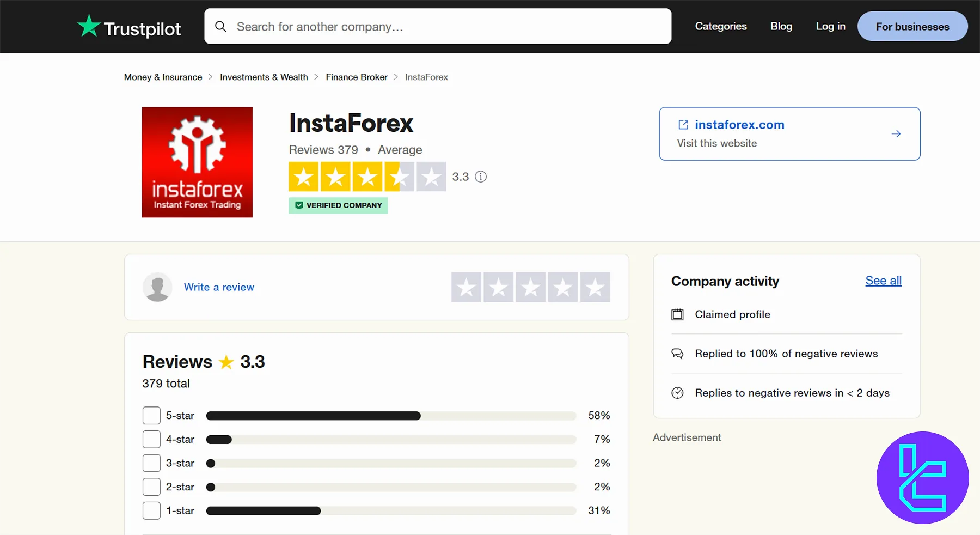
Task: Click the 31% value for 1-star
Action: 599,510
